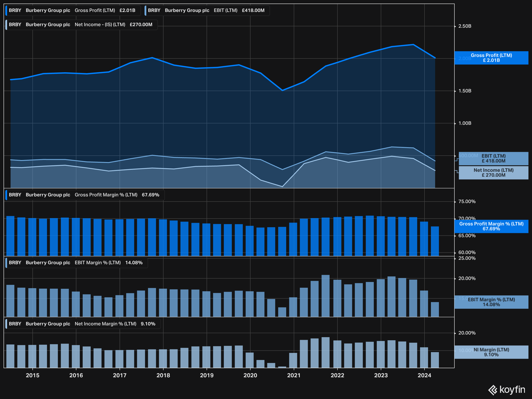
Task: Click the last net income margin bar
Action: pyautogui.click(x=435, y=360)
